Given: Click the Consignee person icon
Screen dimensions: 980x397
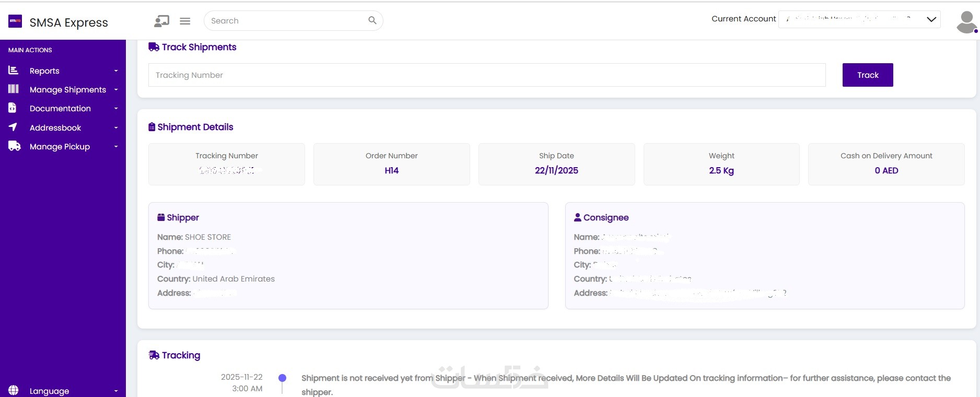Looking at the screenshot, I should pos(577,217).
